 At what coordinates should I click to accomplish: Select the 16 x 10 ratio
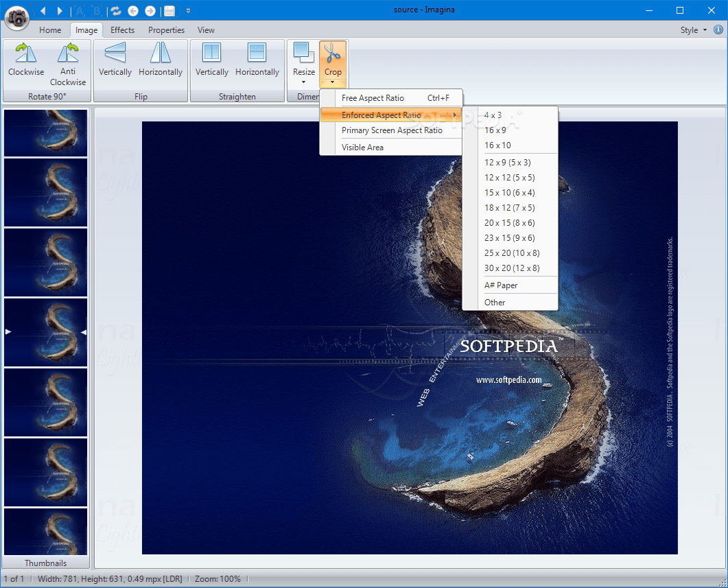pyautogui.click(x=510, y=145)
